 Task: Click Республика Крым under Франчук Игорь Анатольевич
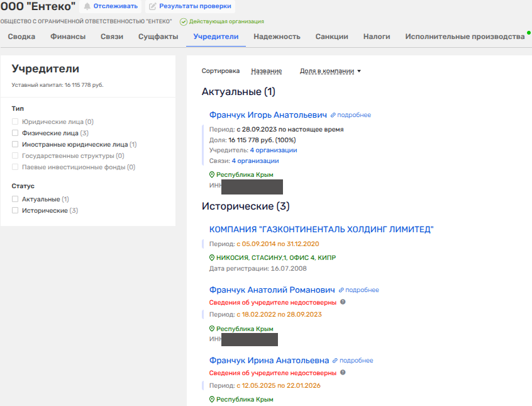click(245, 174)
